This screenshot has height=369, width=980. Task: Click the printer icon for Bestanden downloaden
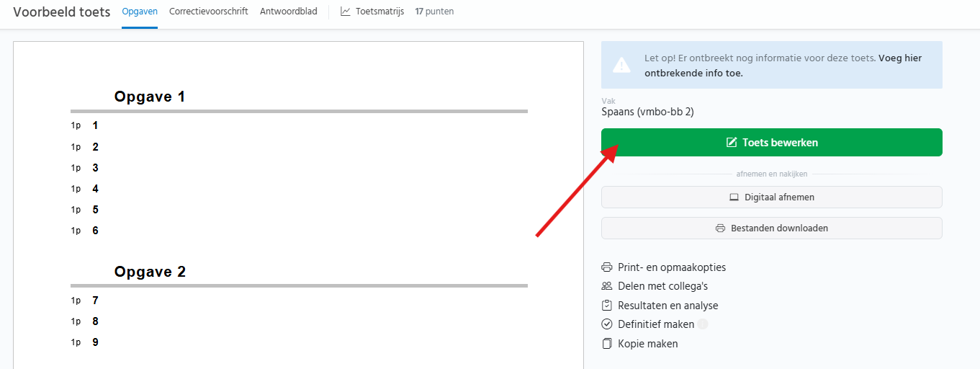tap(721, 228)
